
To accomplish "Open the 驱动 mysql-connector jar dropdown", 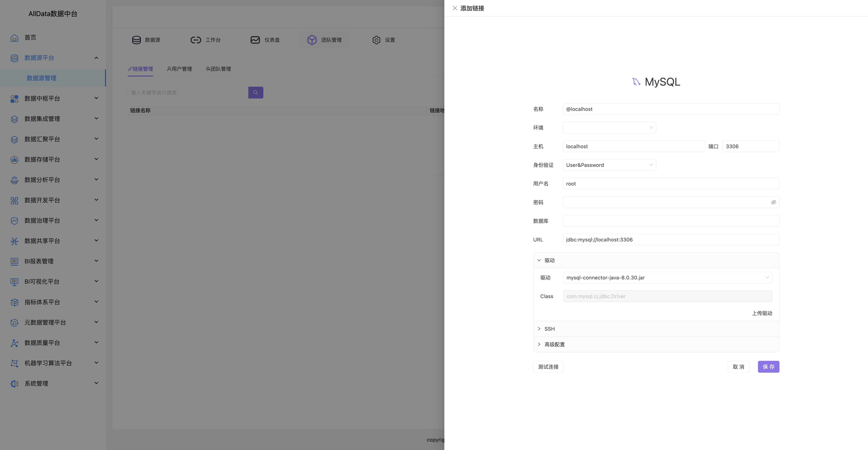I will [667, 278].
